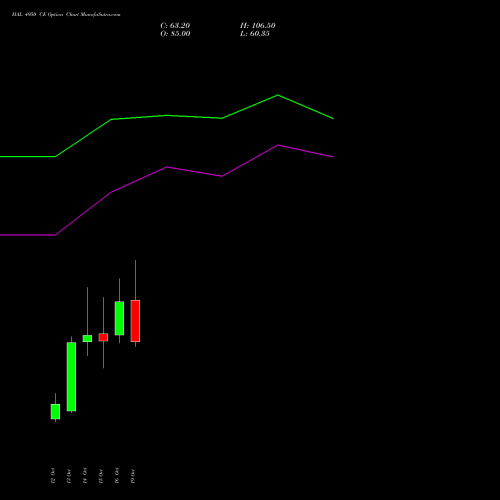This screenshot has width=500, height=500.
Task: Click the peak of the green line
Action: coord(278,95)
